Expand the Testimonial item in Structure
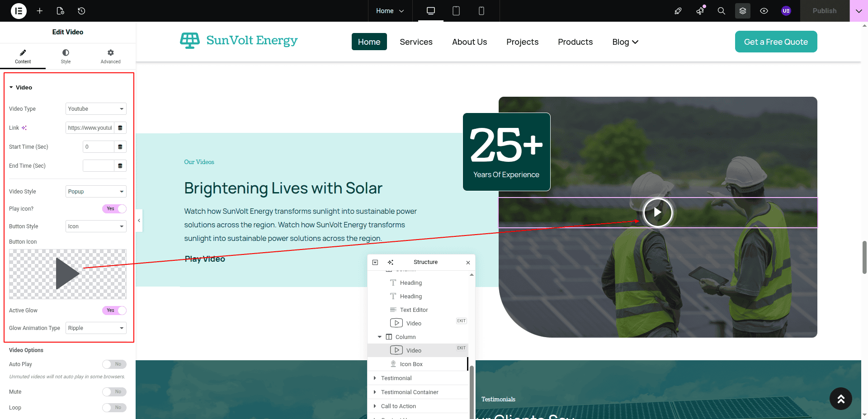Screen dimensions: 868x419 [x=375, y=378]
